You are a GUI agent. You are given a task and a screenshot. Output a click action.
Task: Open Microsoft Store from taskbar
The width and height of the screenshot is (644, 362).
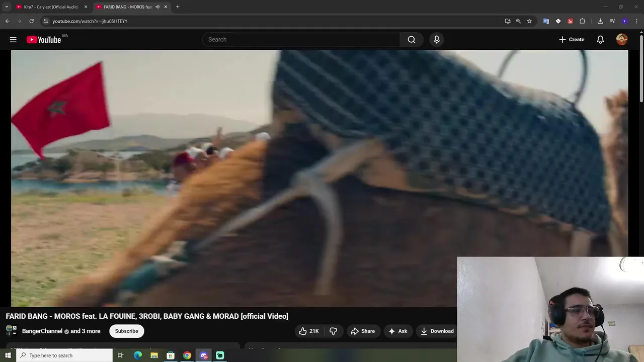(171, 355)
